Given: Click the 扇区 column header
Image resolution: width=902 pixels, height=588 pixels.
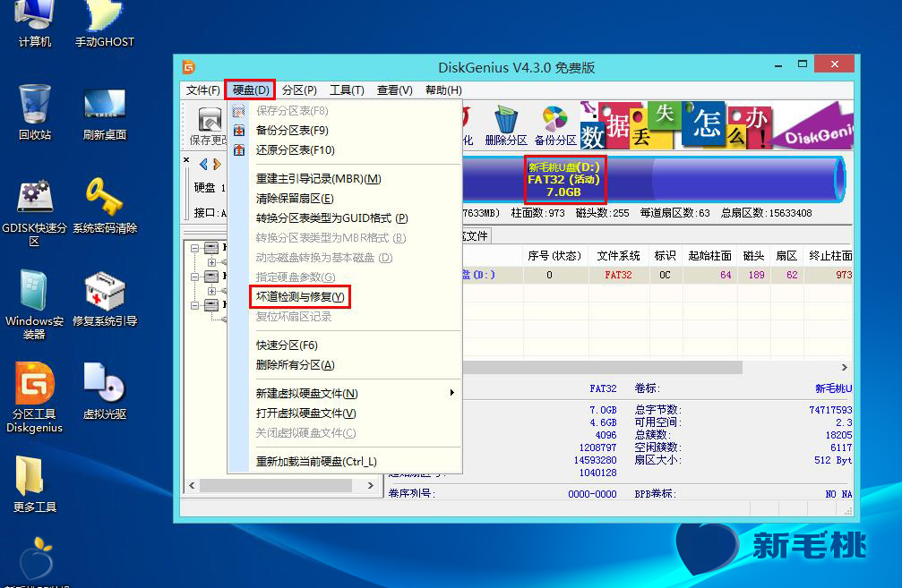Looking at the screenshot, I should point(786,256).
